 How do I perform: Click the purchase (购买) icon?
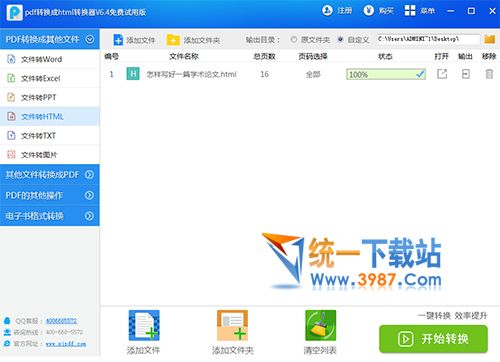[369, 11]
